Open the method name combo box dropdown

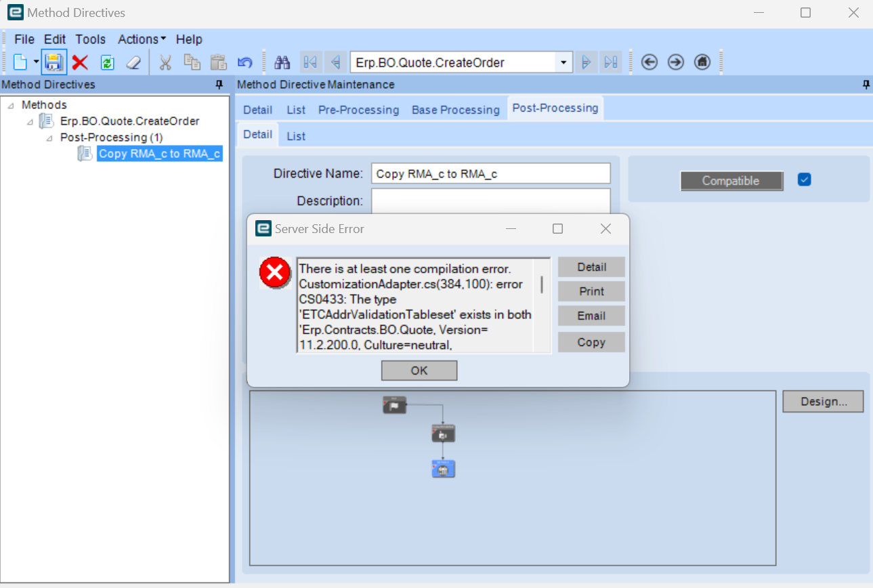(x=563, y=62)
